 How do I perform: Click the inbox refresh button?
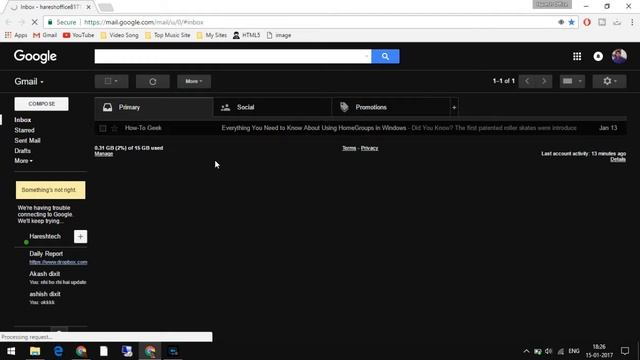[153, 81]
